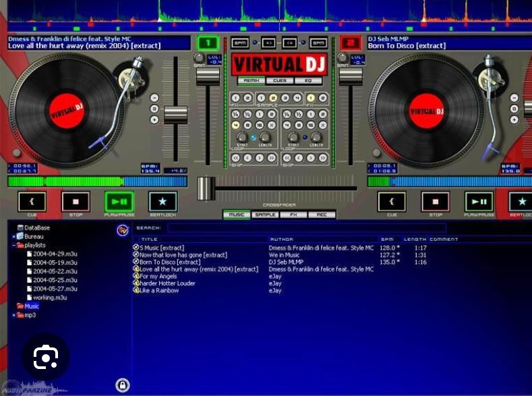Expand the mp3 folder
532x396 pixels.
(x=14, y=315)
